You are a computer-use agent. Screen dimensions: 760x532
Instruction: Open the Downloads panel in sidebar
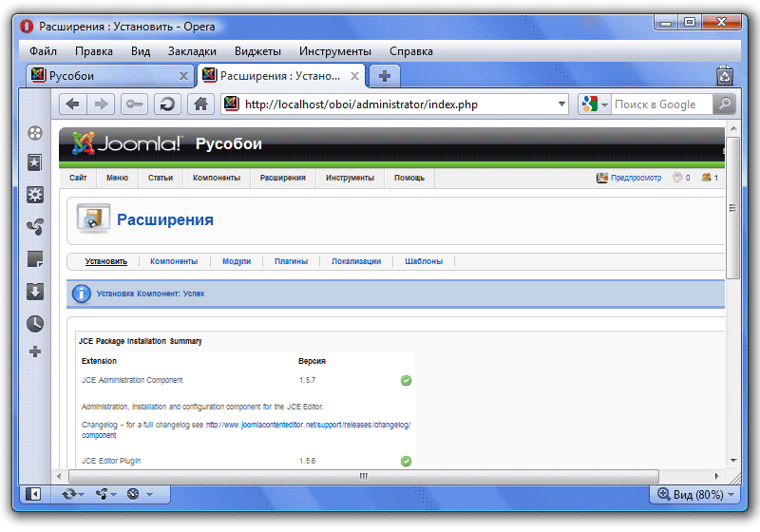(35, 291)
